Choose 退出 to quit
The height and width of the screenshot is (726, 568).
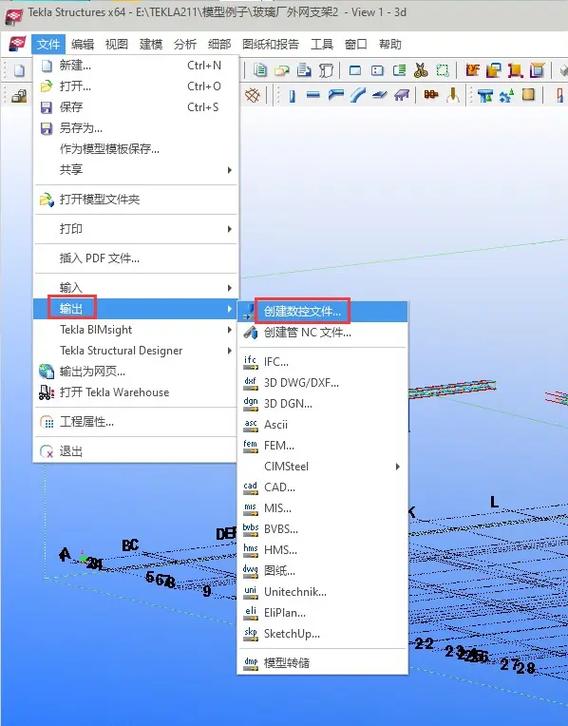point(136,451)
